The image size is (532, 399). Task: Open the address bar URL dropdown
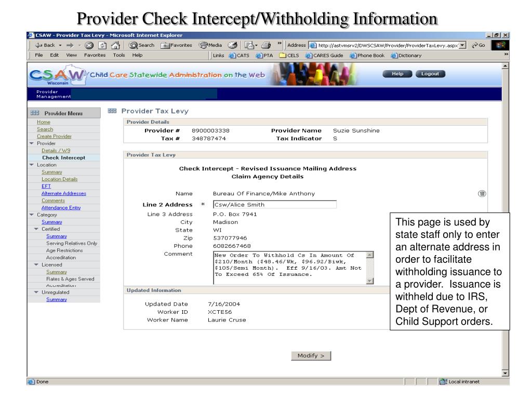(x=463, y=45)
